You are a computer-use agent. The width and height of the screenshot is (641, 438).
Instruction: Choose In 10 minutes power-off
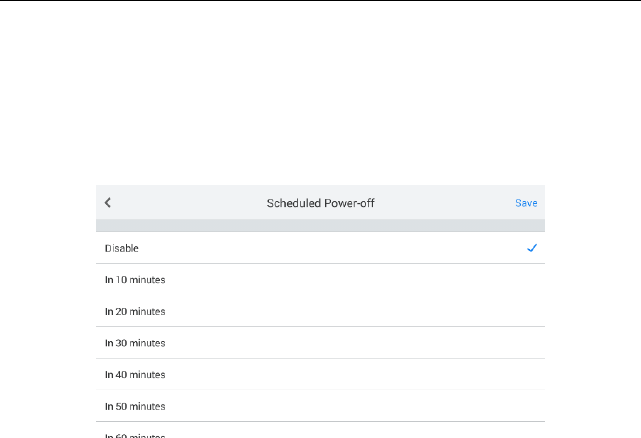click(135, 280)
